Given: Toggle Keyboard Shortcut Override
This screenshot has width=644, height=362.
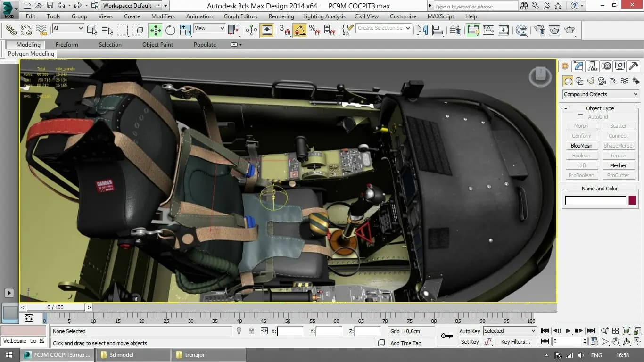Looking at the screenshot, I should click(x=266, y=30).
